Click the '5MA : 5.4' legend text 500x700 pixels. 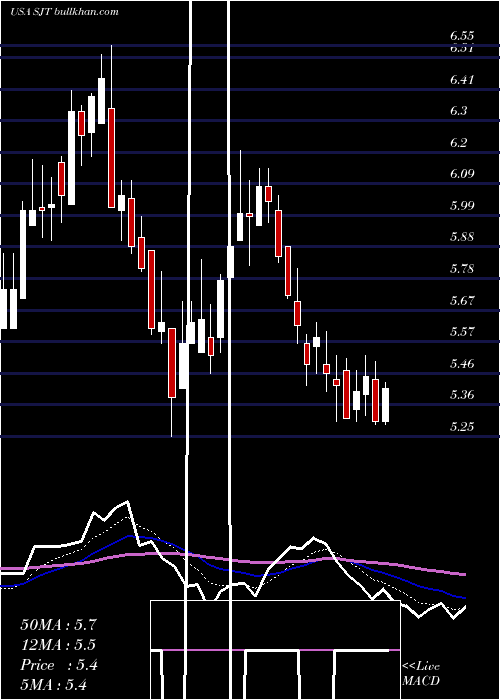tap(54, 684)
